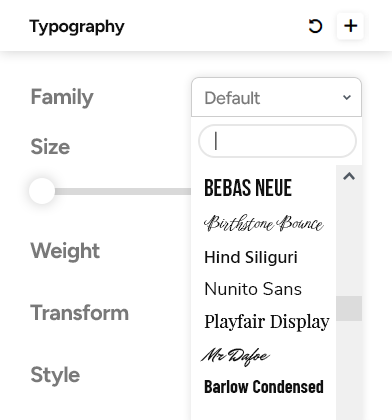The height and width of the screenshot is (420, 392).
Task: Click the Family label
Action: [62, 97]
